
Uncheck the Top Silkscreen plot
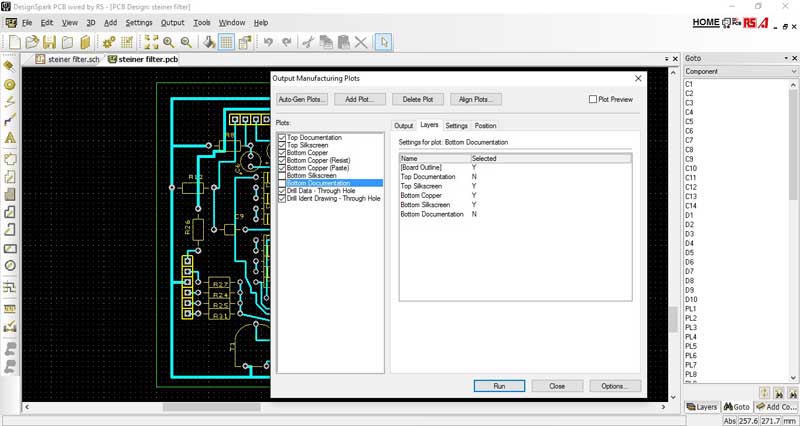[x=282, y=145]
